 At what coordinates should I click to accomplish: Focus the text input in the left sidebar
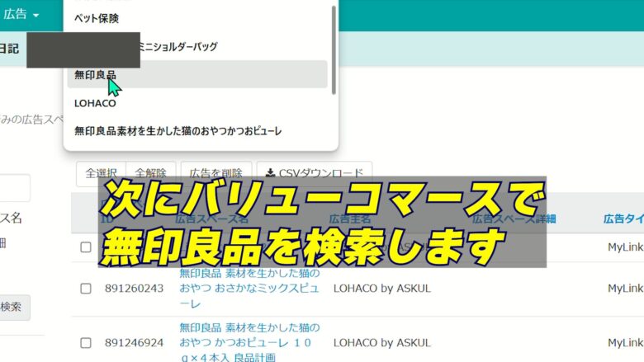click(x=14, y=188)
